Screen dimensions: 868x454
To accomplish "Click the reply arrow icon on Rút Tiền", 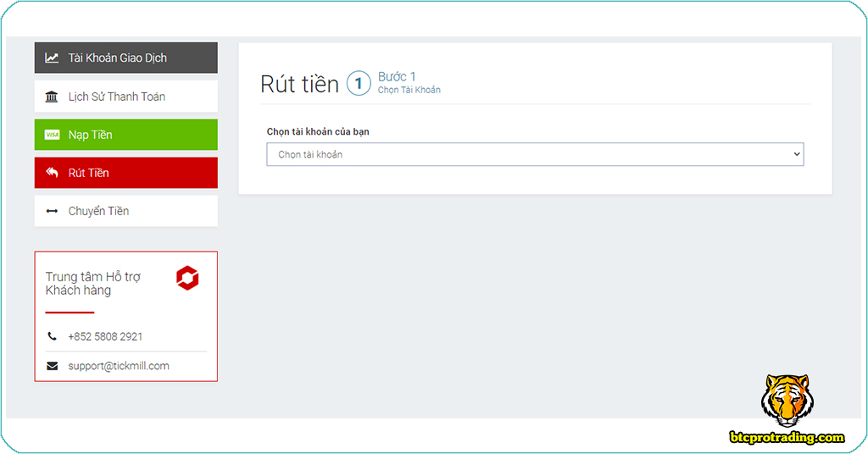I will [x=53, y=173].
